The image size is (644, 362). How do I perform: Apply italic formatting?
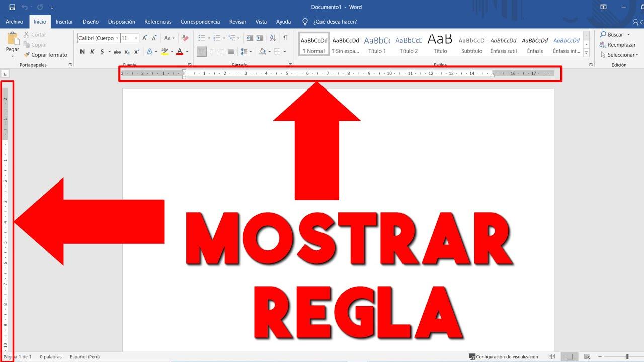[92, 51]
